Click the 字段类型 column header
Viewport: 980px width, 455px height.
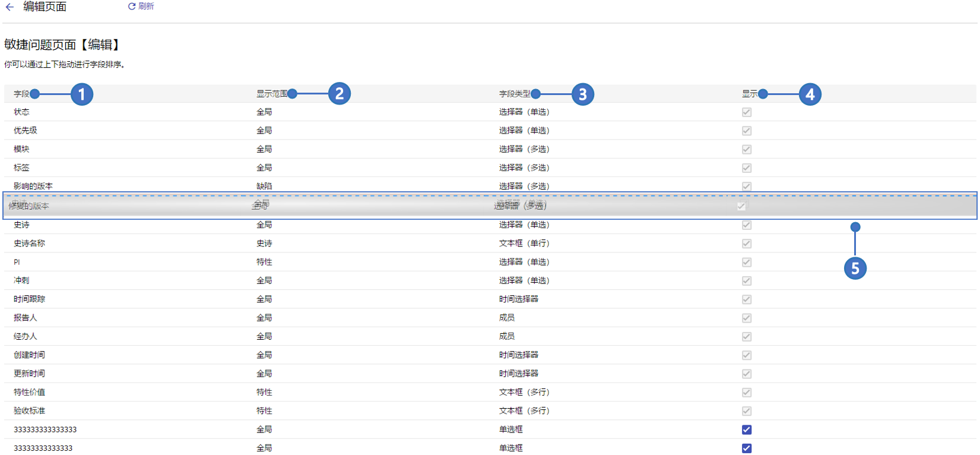515,94
